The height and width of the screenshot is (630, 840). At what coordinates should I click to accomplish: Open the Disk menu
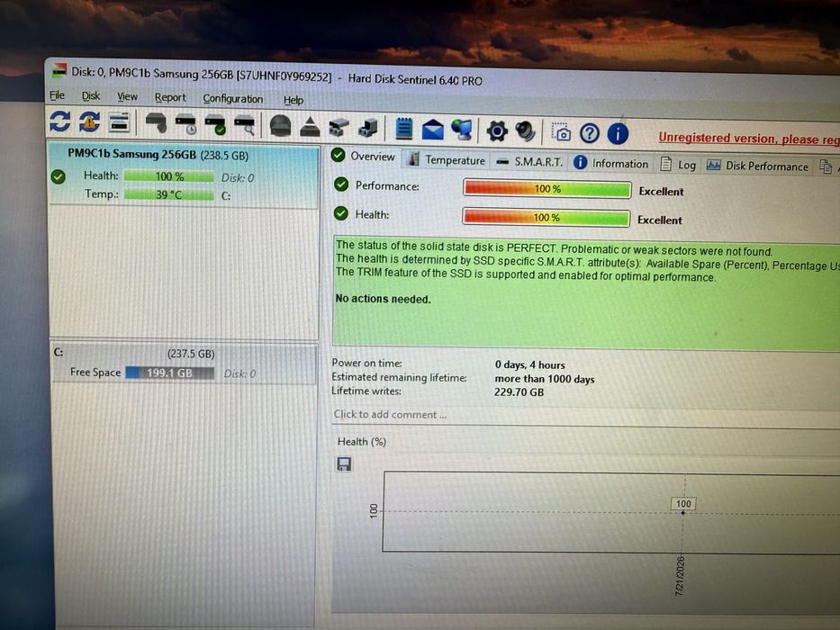click(91, 96)
